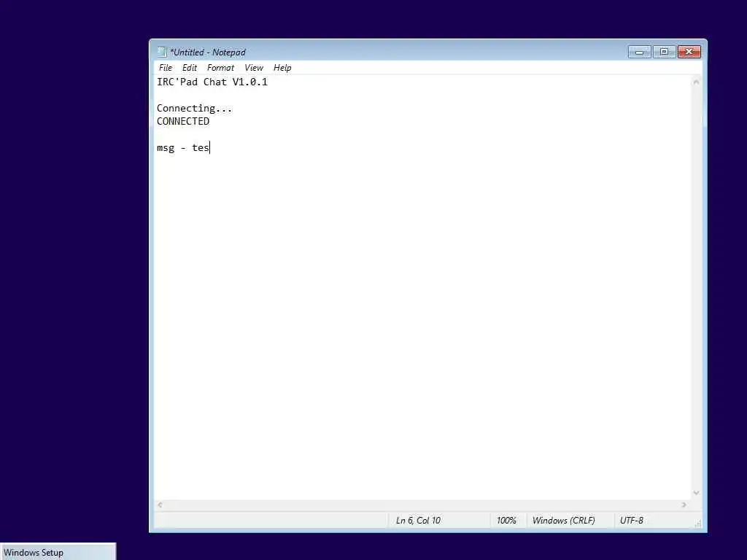Viewport: 747px width, 560px height.
Task: Click the 100% zoom status entry
Action: 506,521
